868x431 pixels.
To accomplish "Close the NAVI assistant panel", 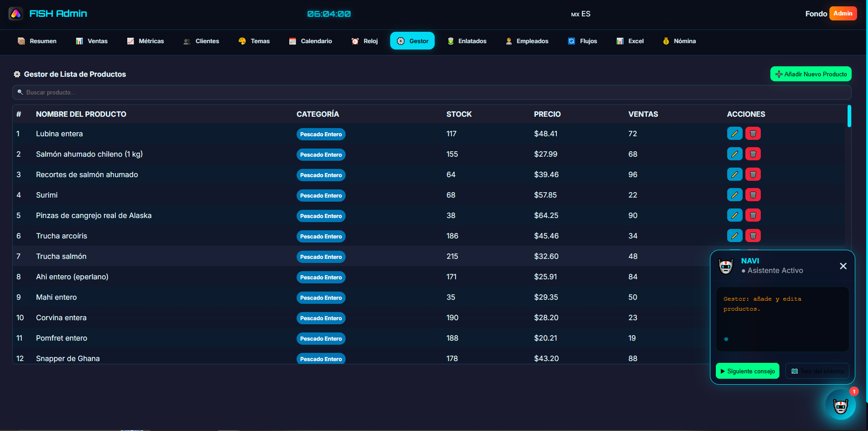I will click(843, 266).
